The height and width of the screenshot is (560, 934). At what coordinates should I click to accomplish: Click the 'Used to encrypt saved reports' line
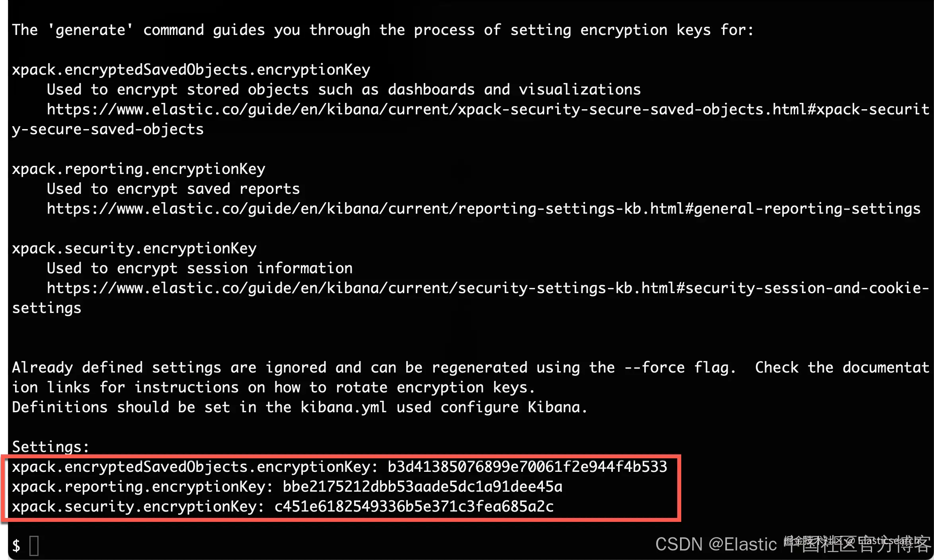pos(173,189)
